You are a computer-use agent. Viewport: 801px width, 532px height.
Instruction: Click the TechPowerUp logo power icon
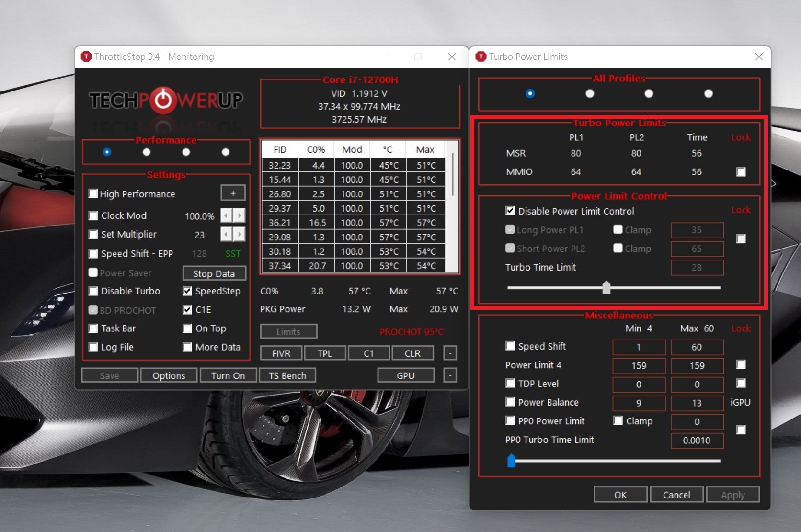[x=163, y=100]
